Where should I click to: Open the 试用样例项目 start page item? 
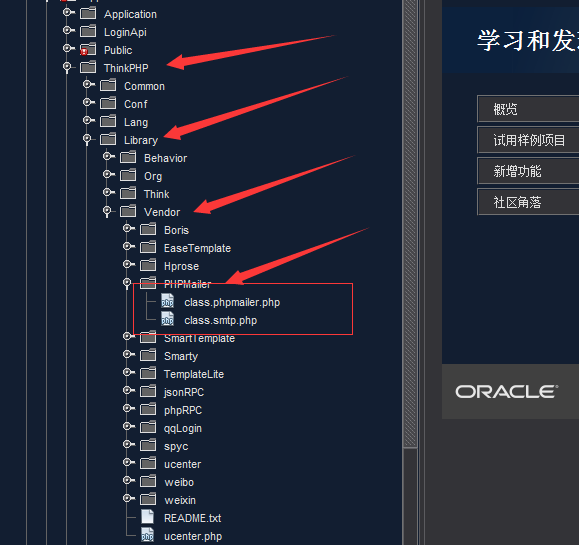coord(528,140)
